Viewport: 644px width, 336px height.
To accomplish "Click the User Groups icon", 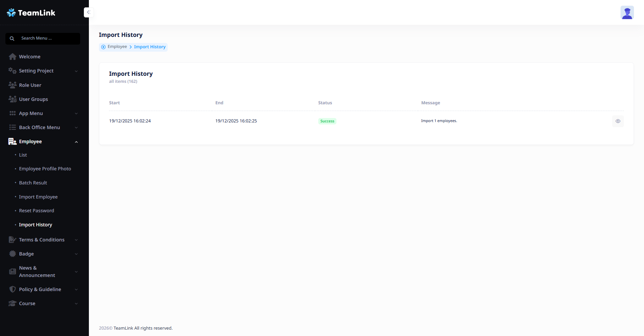I will 12,99.
